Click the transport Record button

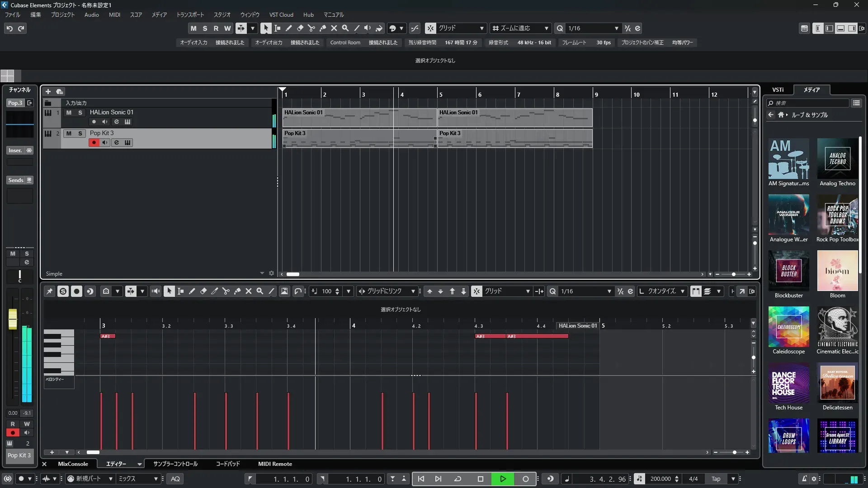point(525,479)
